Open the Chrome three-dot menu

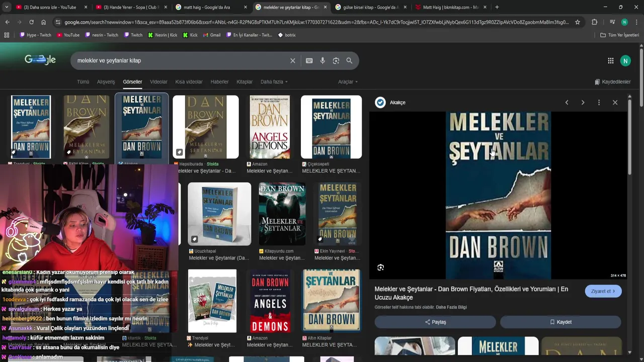pyautogui.click(x=636, y=22)
